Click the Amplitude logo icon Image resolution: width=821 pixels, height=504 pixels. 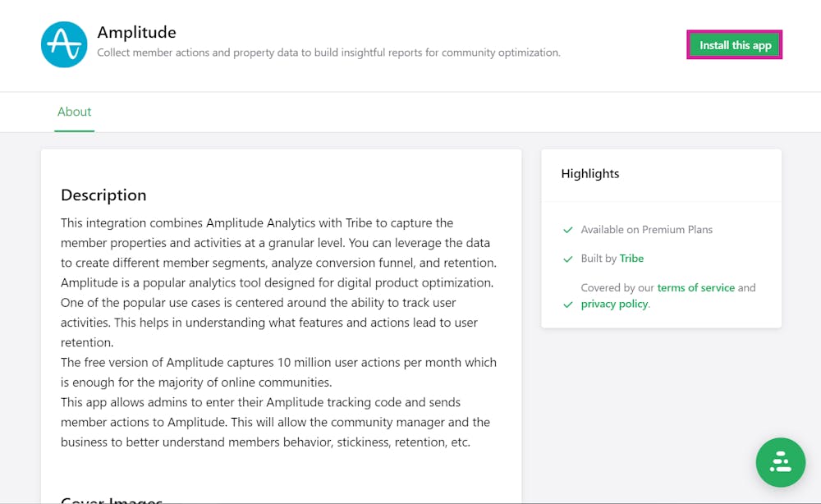(x=64, y=44)
